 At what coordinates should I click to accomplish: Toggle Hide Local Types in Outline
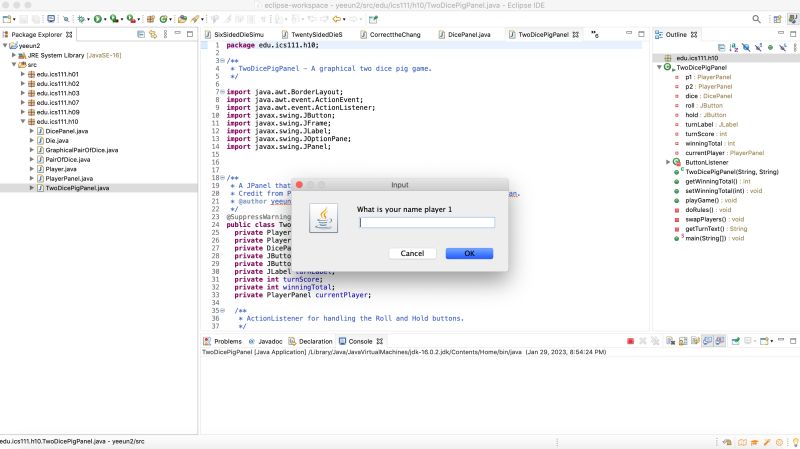pos(783,47)
